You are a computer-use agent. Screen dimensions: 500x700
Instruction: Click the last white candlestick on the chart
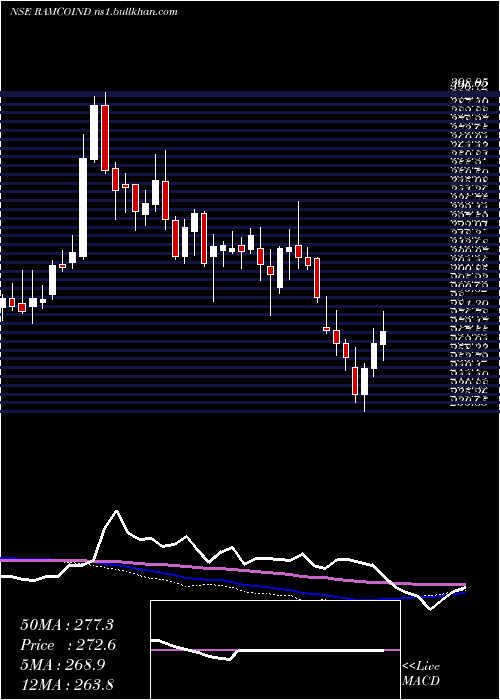pyautogui.click(x=383, y=338)
